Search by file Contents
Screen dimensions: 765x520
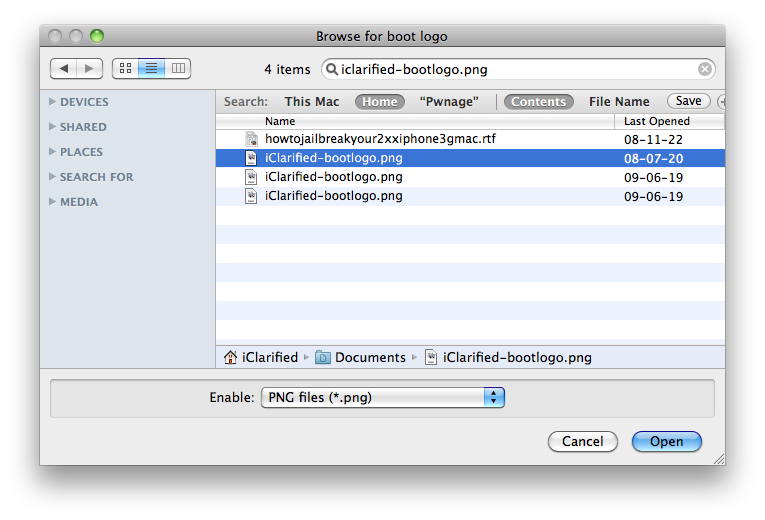[x=538, y=101]
